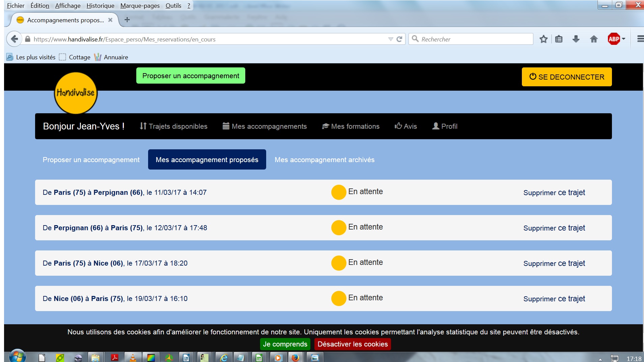644x362 pixels.
Task: Open Adobe Reader from the taskbar
Action: coord(115,358)
